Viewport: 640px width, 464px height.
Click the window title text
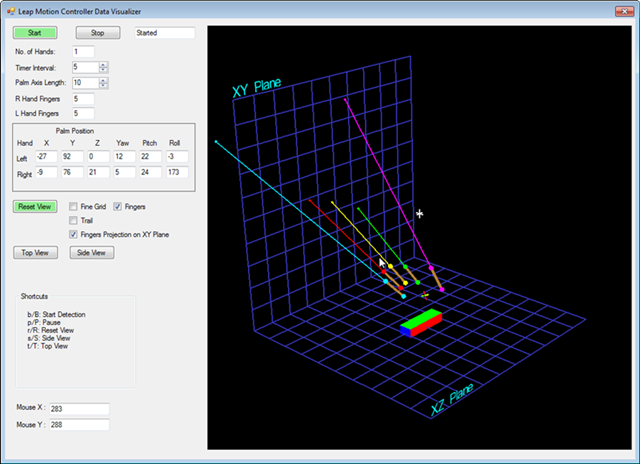click(80, 11)
